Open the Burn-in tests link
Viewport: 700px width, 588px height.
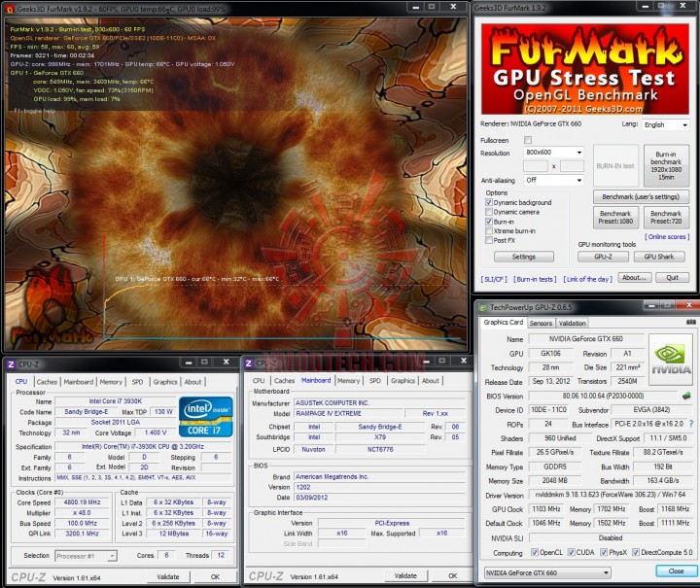point(535,279)
